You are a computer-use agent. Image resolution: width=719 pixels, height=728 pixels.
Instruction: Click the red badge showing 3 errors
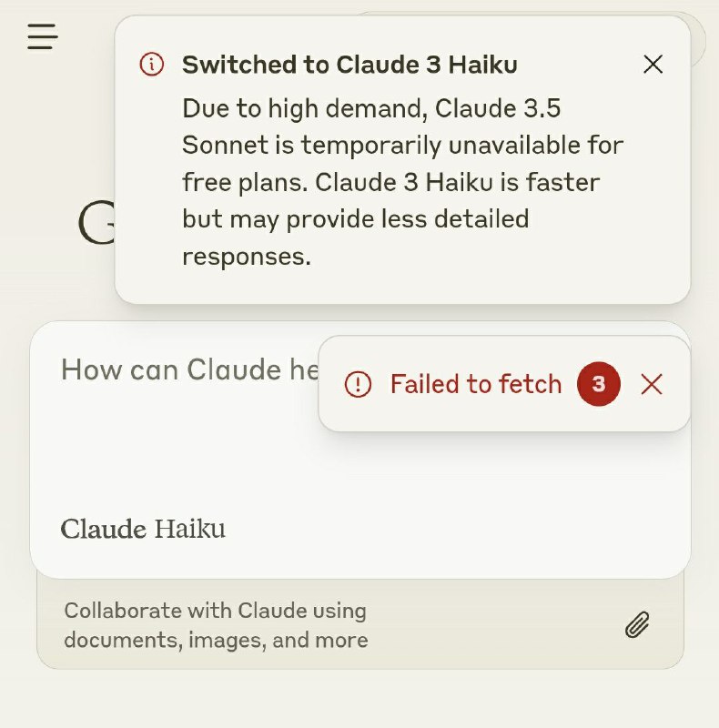tap(599, 384)
